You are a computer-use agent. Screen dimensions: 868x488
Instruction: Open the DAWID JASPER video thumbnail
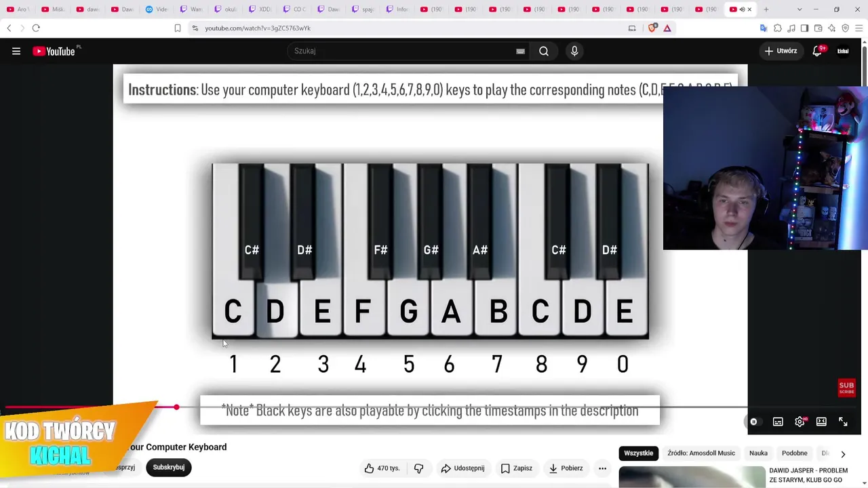[x=692, y=477]
